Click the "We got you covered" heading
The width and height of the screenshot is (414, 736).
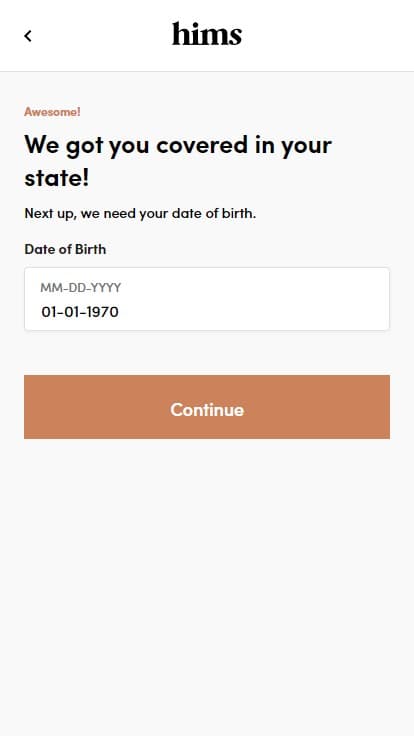pyautogui.click(x=178, y=161)
